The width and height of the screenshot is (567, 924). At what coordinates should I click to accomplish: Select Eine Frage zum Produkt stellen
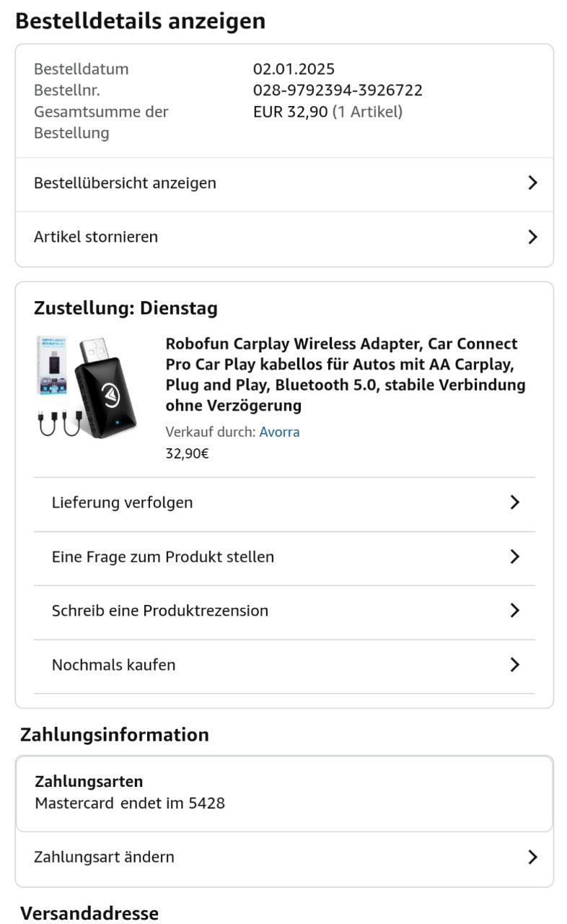tap(163, 557)
